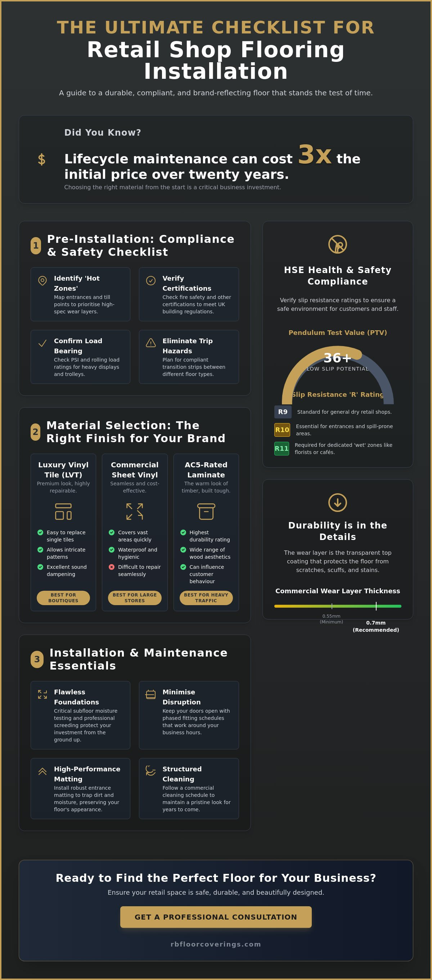This screenshot has width=432, height=980.
Task: Click the Retail Shop Flooring Installation title
Action: [216, 60]
